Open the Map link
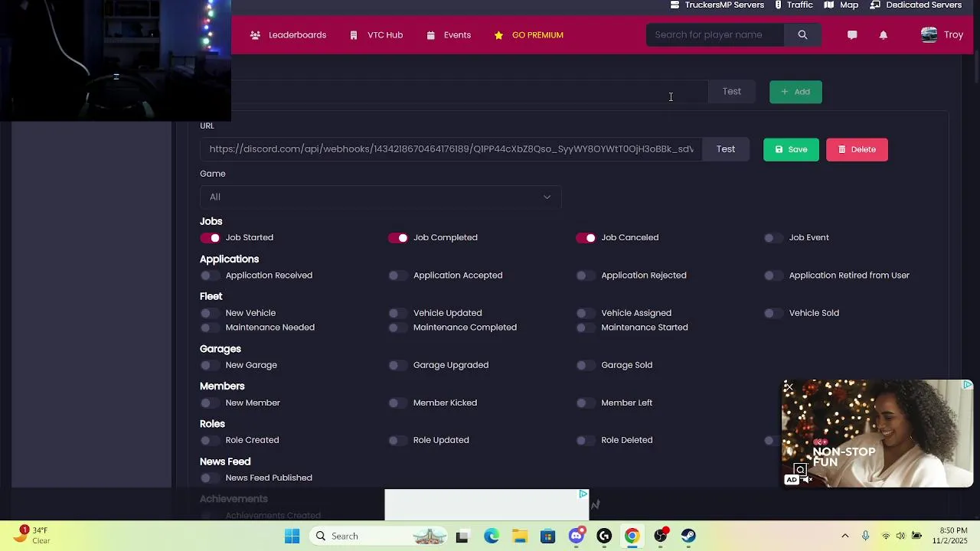 841,5
